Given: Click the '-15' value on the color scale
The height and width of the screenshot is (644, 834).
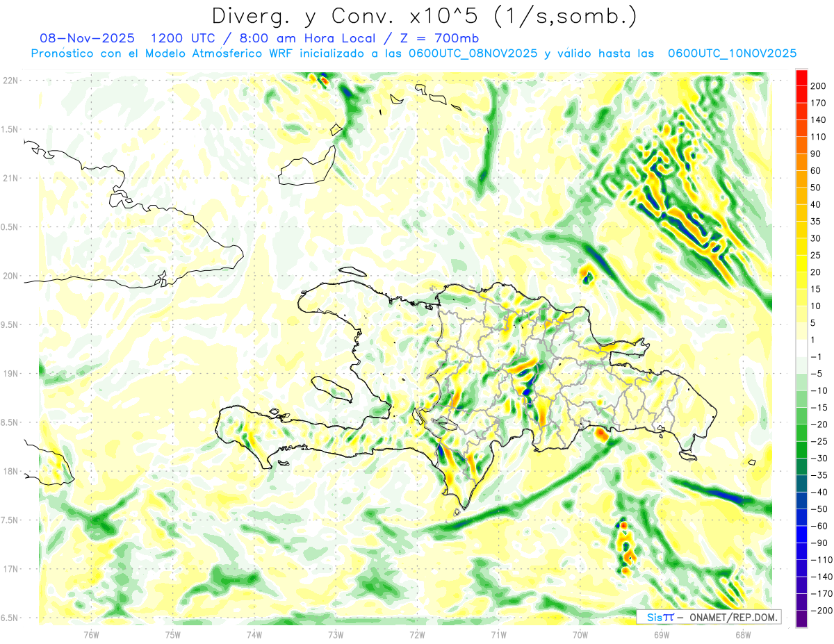Looking at the screenshot, I should 820,407.
